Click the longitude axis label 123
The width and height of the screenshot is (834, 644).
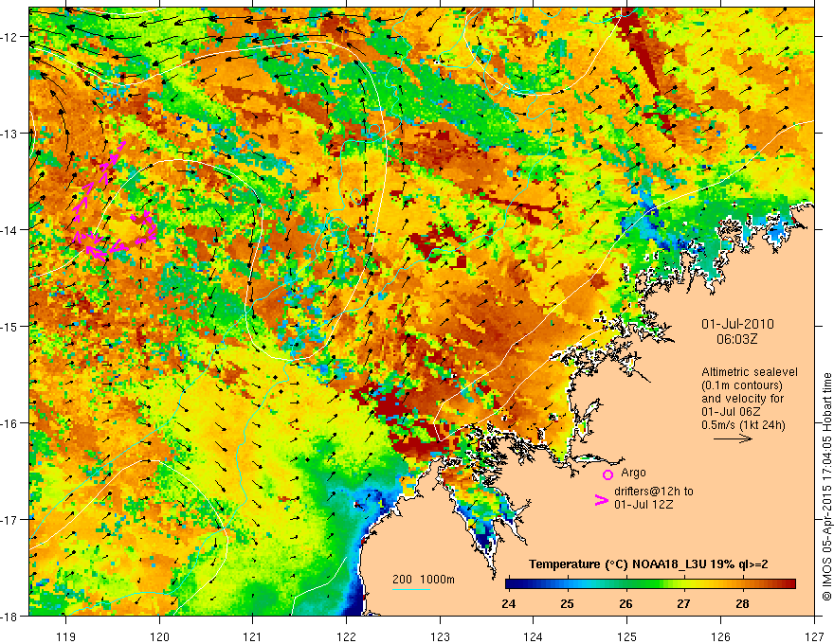[440, 636]
